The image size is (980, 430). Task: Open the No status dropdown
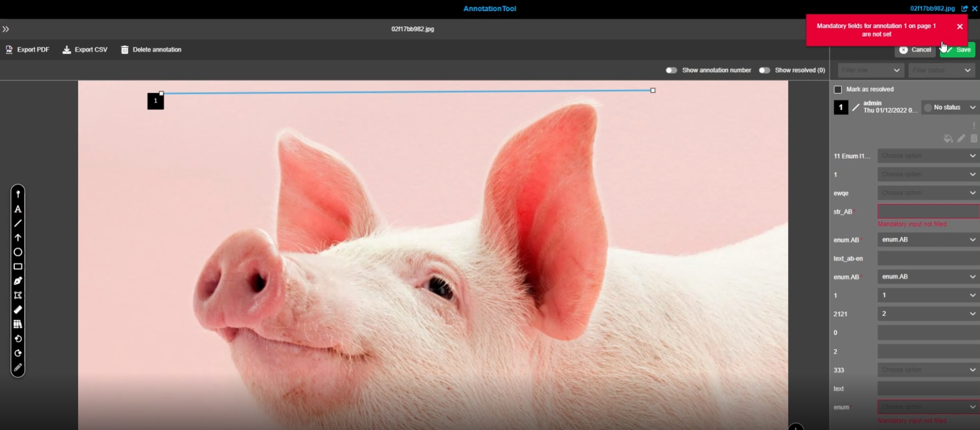[950, 107]
